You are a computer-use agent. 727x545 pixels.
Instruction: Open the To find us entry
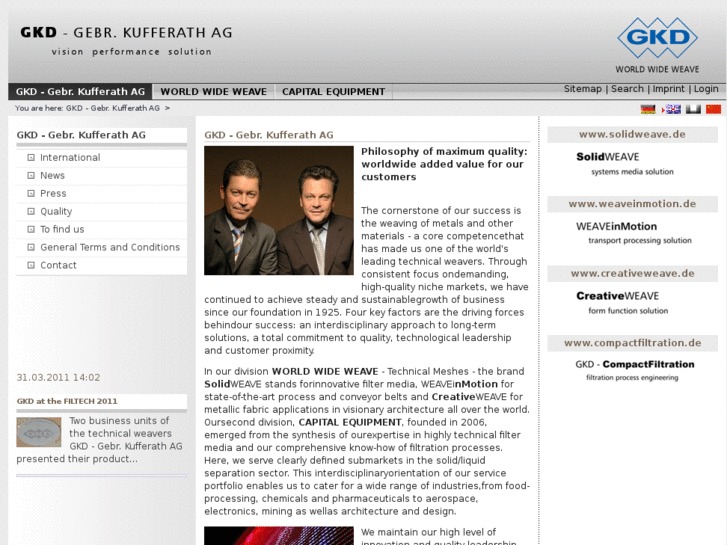[62, 230]
